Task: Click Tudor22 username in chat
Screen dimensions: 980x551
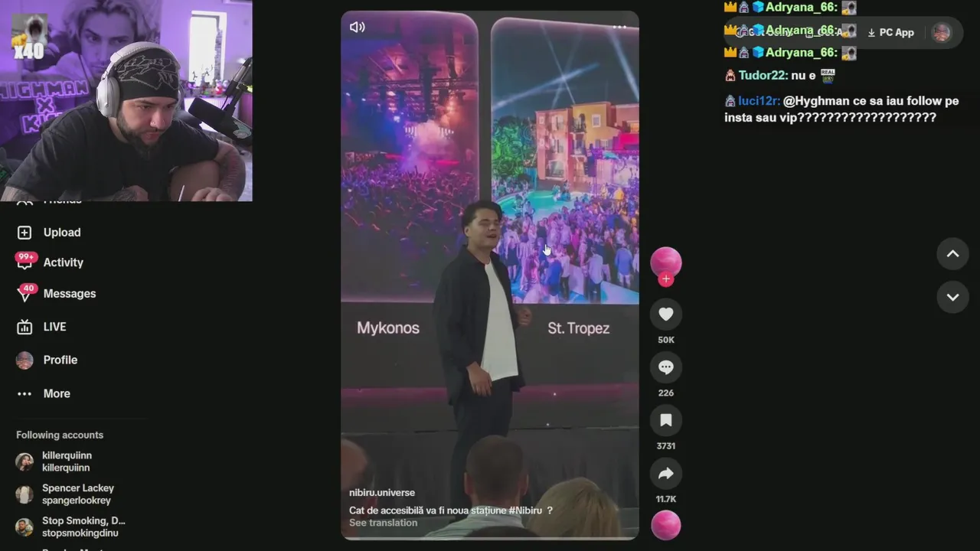Action: (x=763, y=76)
